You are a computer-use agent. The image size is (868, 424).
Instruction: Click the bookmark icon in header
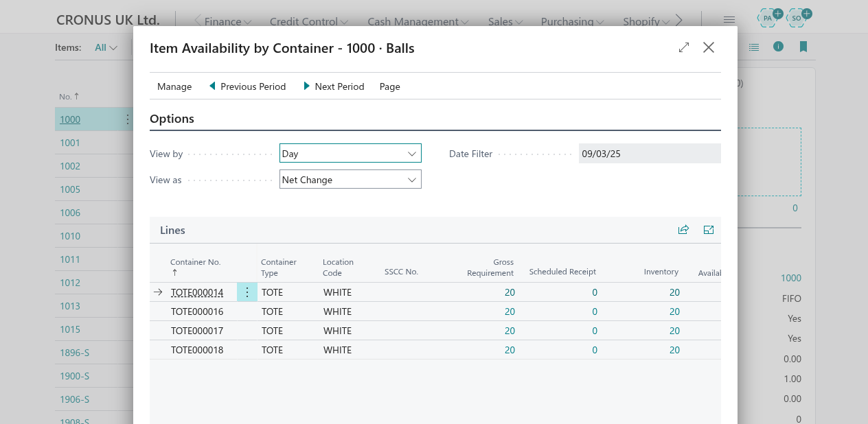click(x=803, y=47)
